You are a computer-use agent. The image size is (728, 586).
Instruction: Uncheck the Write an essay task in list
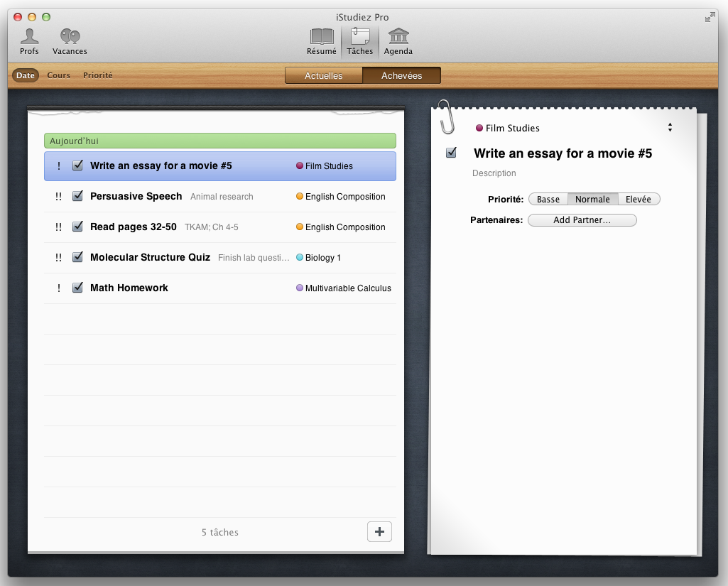[77, 166]
